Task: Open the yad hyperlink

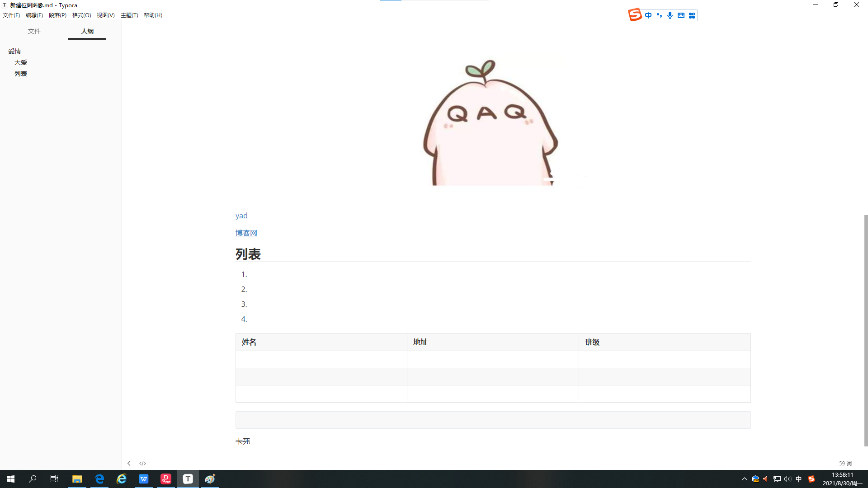Action: click(x=241, y=216)
